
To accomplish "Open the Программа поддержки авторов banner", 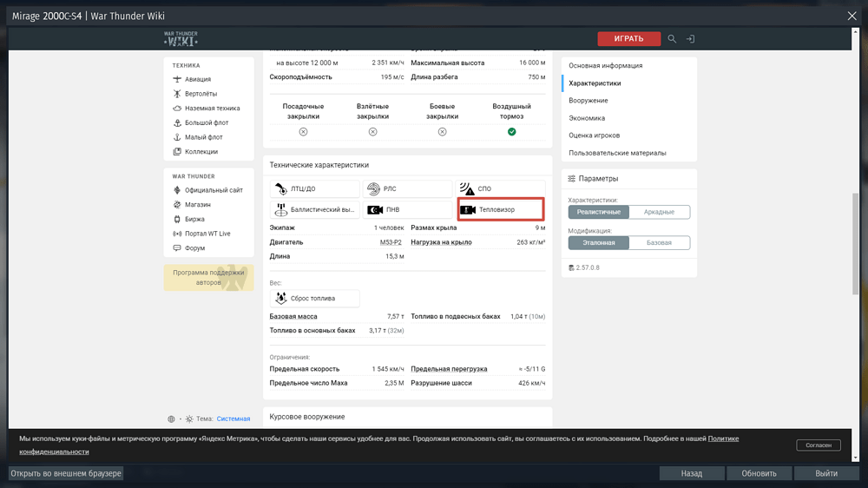I will (x=208, y=278).
